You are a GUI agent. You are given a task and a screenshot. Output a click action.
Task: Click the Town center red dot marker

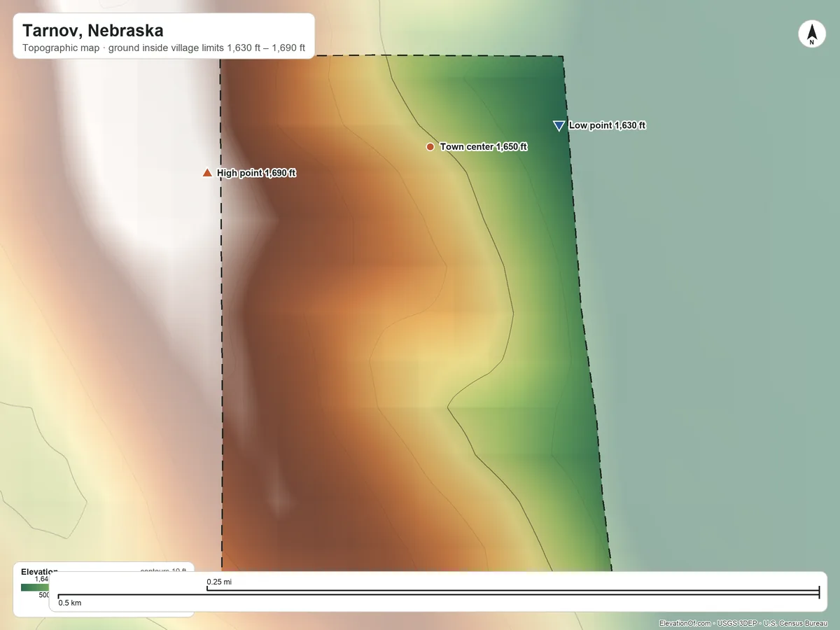(x=430, y=147)
